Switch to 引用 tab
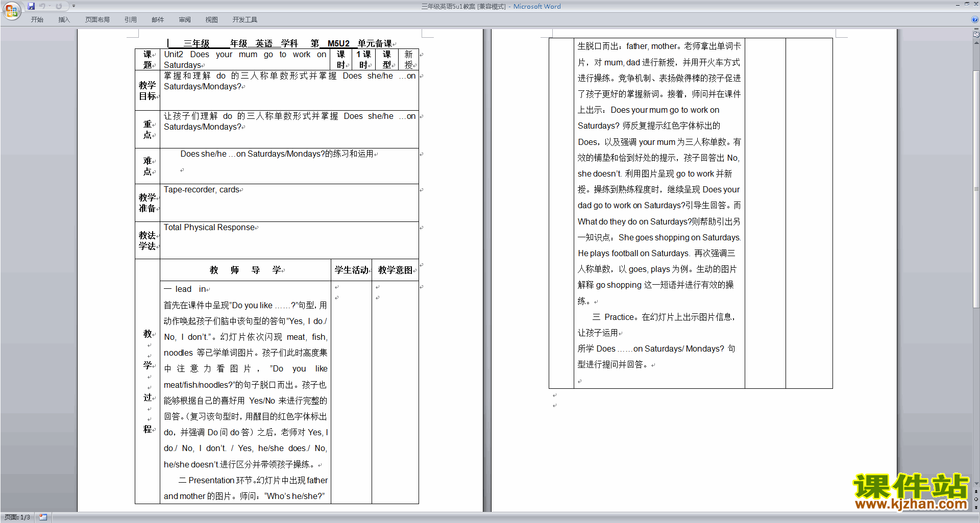The height and width of the screenshot is (523, 980). [x=130, y=20]
